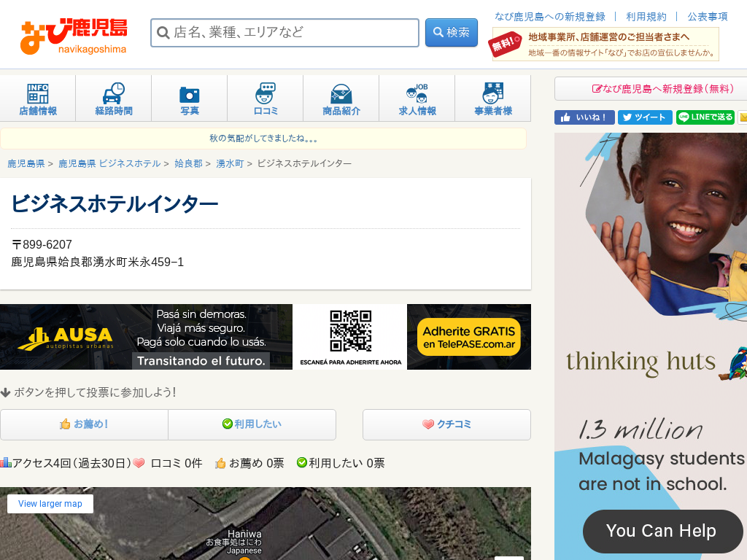The image size is (747, 560).
Task: Click Transitando el futuro ad text
Action: pos(201,361)
